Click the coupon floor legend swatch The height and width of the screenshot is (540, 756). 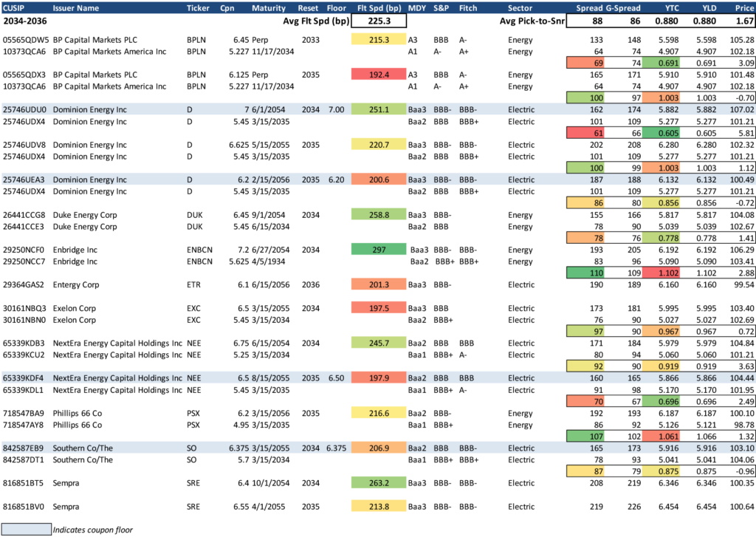point(26,529)
